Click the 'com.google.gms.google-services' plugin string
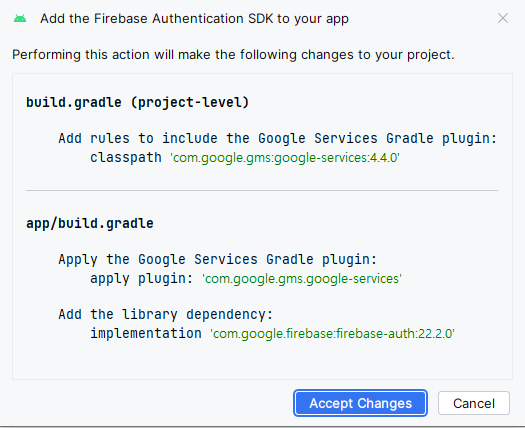The height and width of the screenshot is (428, 525). pos(302,279)
